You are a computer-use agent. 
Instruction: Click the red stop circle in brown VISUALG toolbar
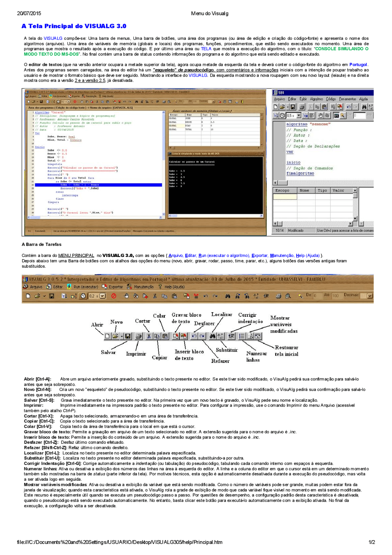coord(114,296)
